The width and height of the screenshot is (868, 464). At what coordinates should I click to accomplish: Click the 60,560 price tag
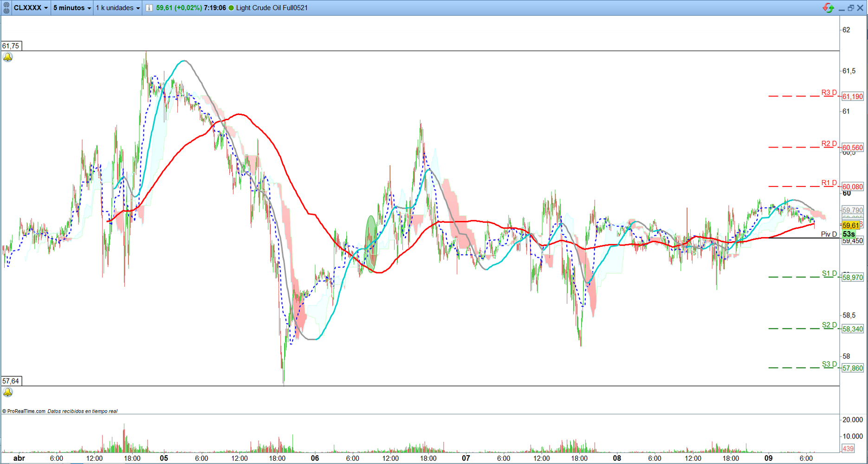853,148
